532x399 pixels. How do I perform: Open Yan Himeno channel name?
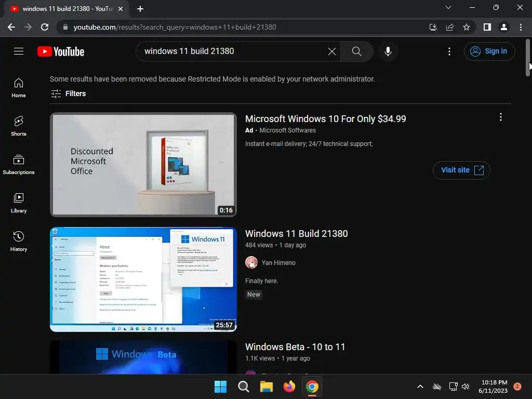pyautogui.click(x=278, y=262)
